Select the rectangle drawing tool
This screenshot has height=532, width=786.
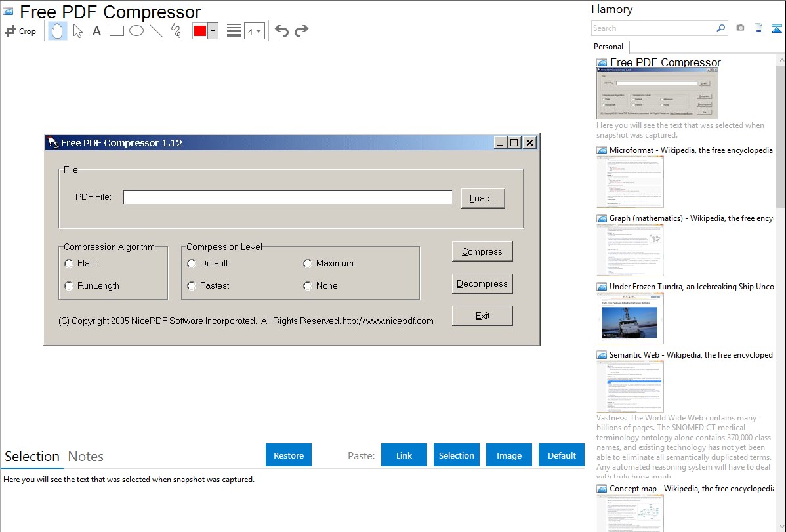(116, 31)
